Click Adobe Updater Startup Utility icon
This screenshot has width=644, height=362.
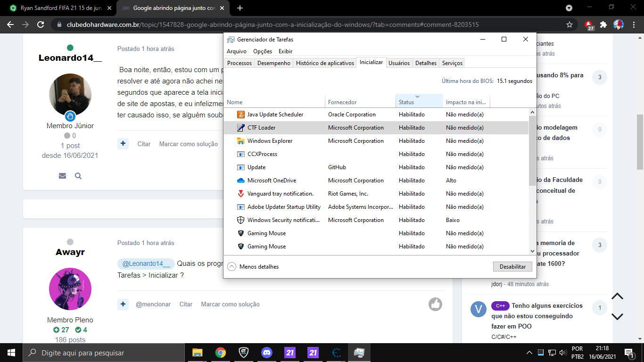pyautogui.click(x=240, y=207)
